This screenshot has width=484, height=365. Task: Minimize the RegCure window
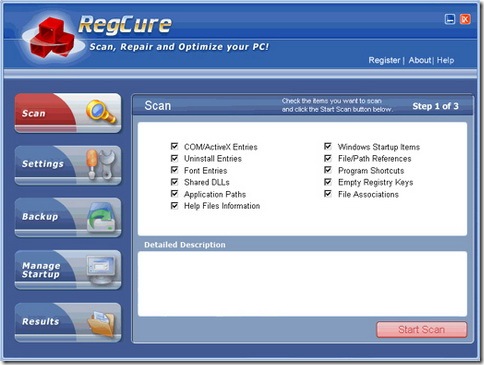click(450, 19)
